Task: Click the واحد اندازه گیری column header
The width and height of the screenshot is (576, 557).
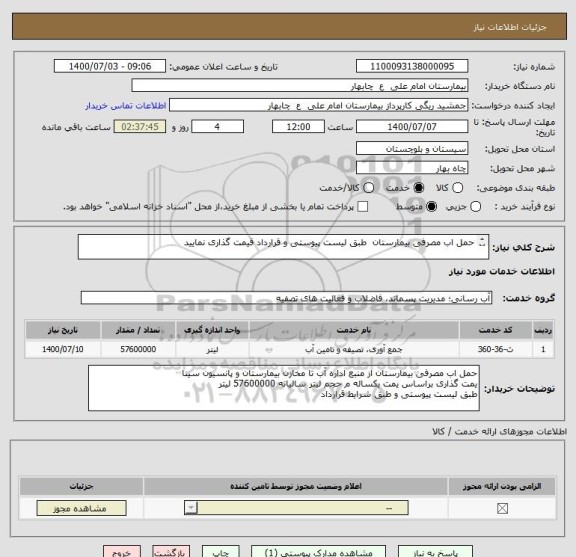Action: pyautogui.click(x=212, y=330)
